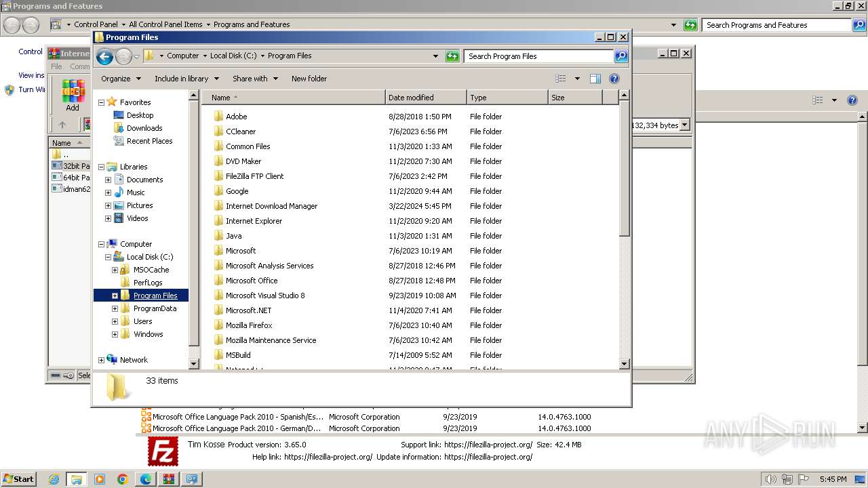Sort by the Name column header
The width and height of the screenshot is (868, 488).
(294, 98)
